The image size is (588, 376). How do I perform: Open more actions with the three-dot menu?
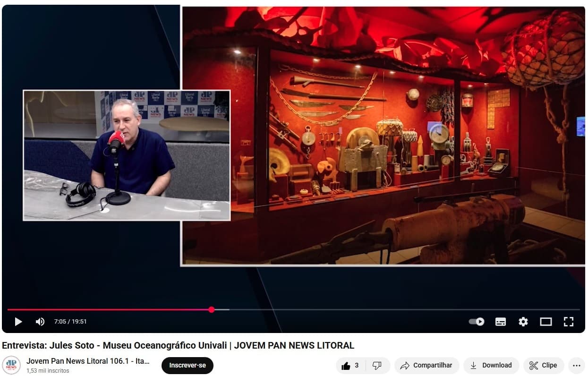[x=577, y=365]
